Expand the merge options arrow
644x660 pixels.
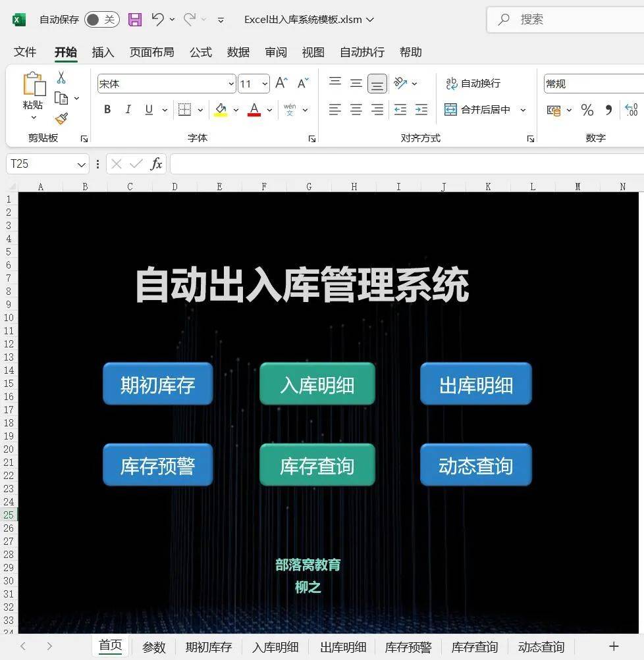523,110
